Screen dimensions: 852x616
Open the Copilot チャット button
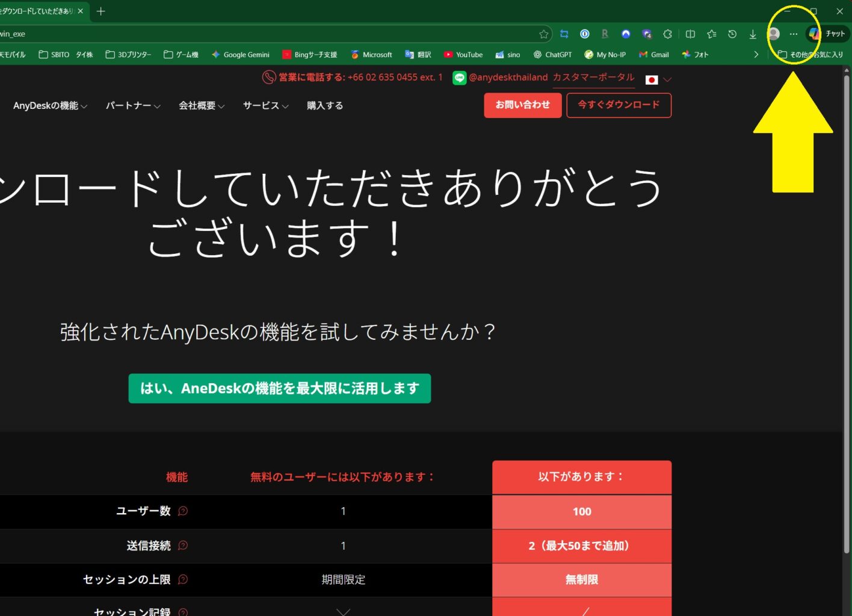[x=827, y=34]
